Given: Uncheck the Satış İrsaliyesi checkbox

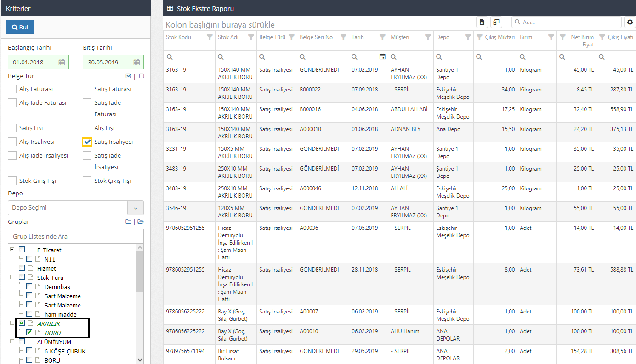Looking at the screenshot, I should tap(87, 142).
